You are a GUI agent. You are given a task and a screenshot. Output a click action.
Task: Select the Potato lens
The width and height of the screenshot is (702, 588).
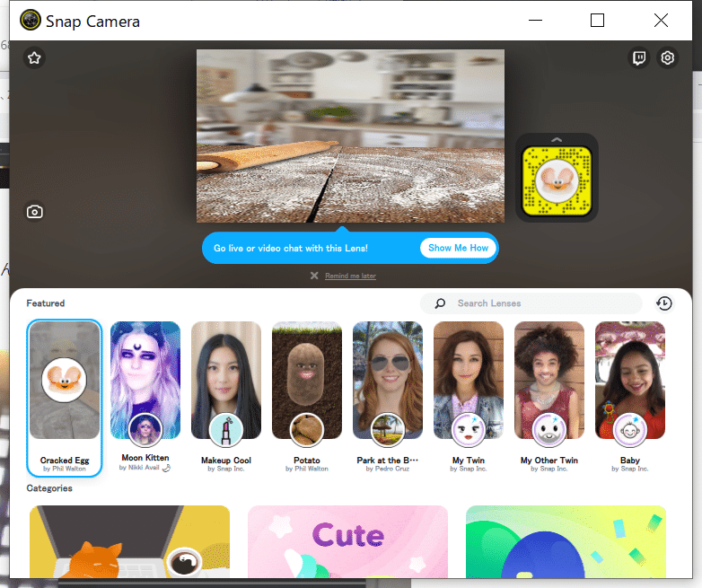(307, 398)
